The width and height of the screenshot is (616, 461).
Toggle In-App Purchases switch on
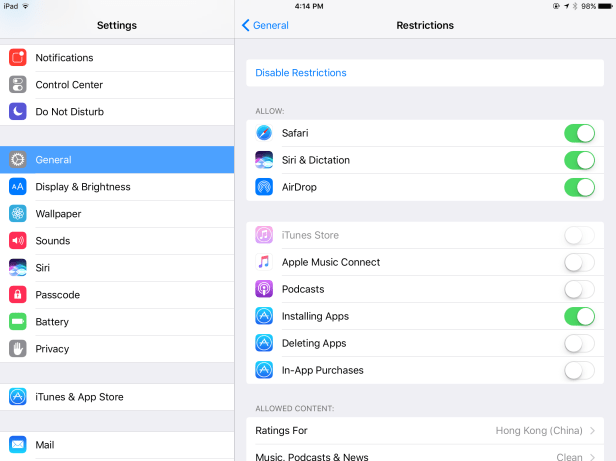tap(579, 370)
